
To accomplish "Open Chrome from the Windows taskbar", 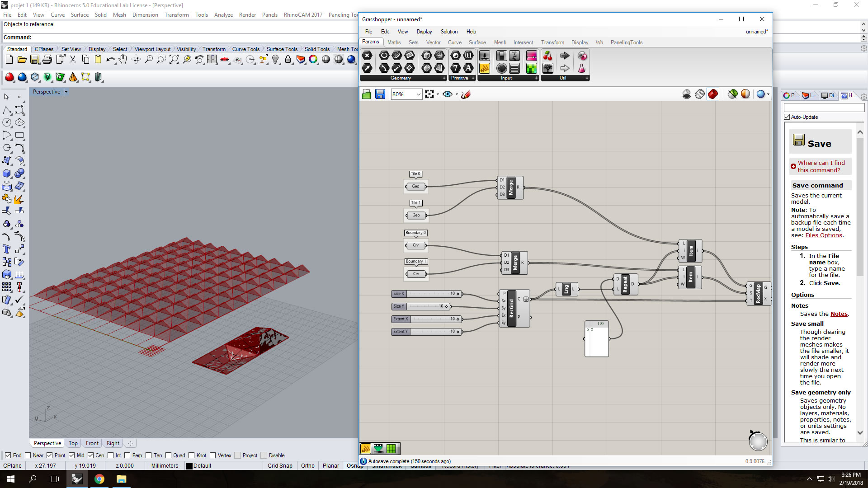I will pos(99,479).
